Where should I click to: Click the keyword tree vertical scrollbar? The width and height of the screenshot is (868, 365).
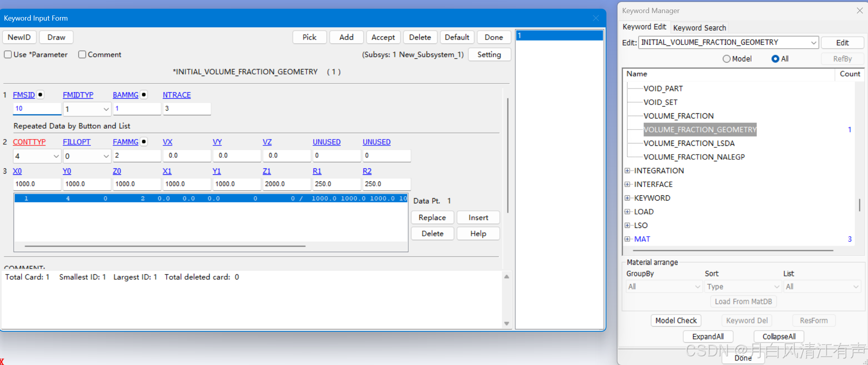click(859, 205)
